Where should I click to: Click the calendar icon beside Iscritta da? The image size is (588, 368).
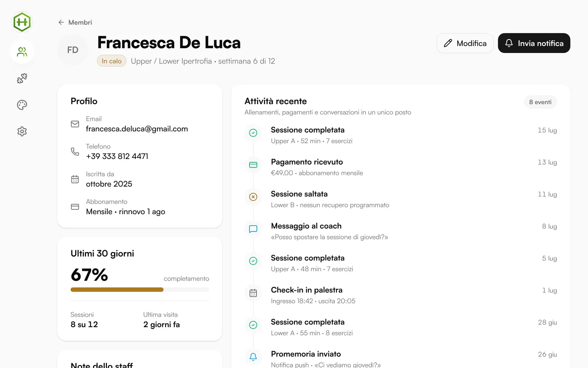point(75,179)
